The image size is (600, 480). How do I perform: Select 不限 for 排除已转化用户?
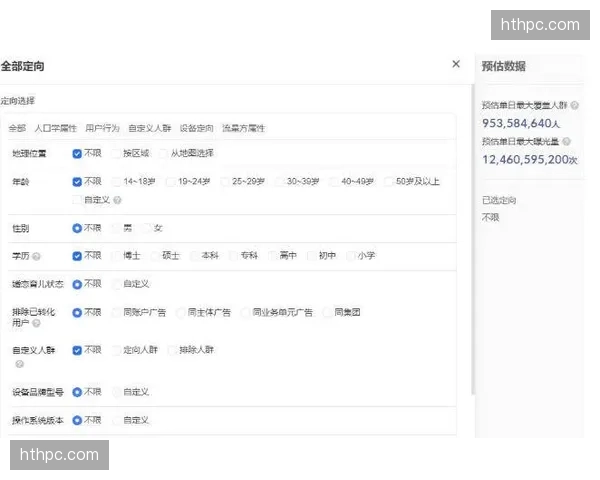(77, 312)
